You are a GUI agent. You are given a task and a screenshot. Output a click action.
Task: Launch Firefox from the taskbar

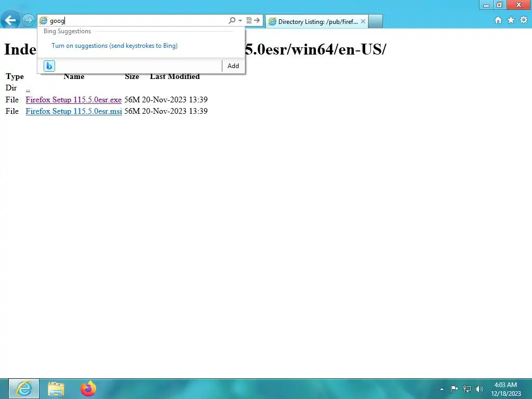(x=88, y=389)
